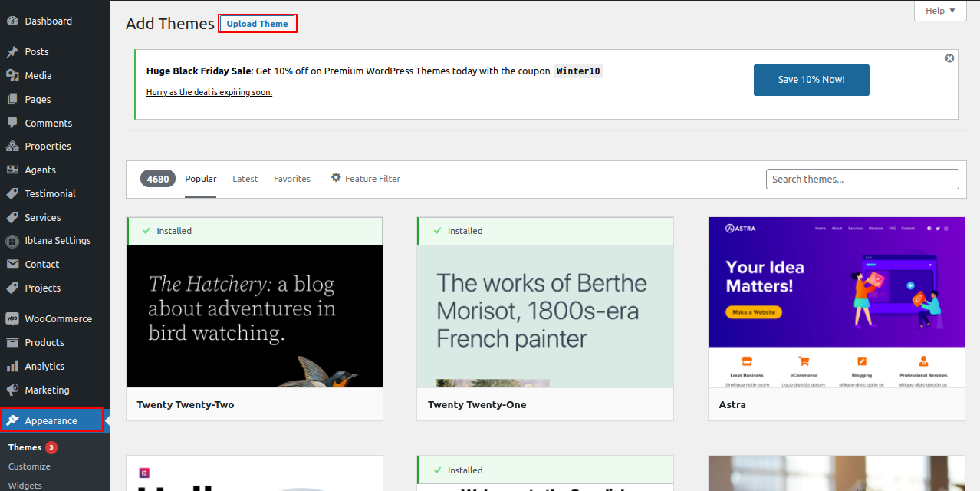Screen dimensions: 980x491
Task: Select the Popular themes tab
Action: coord(200,179)
